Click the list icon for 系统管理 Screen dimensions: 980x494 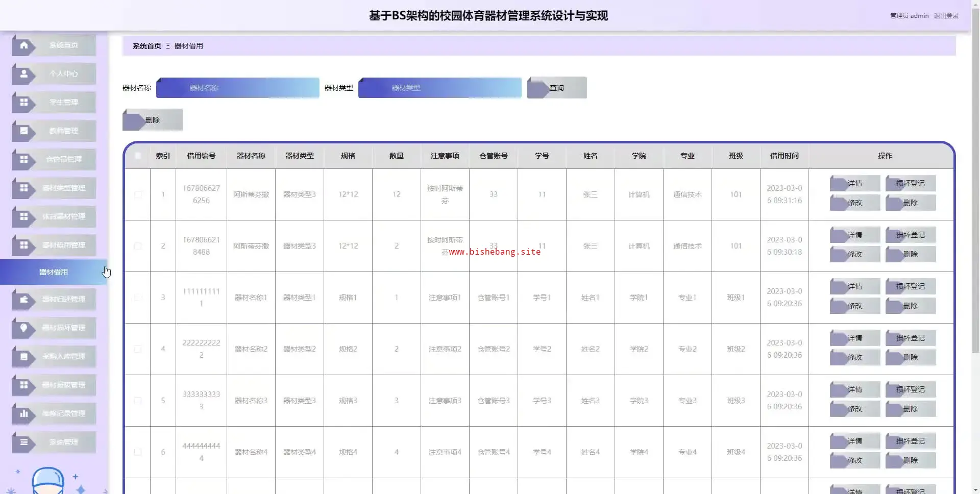tap(23, 442)
